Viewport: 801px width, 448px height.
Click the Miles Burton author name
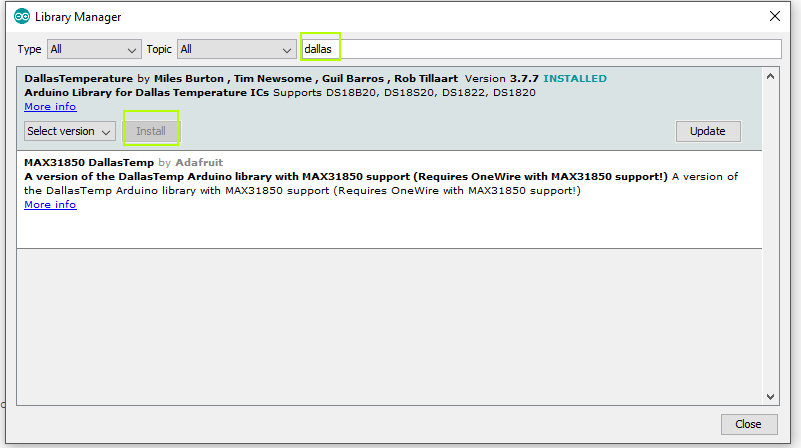point(189,79)
